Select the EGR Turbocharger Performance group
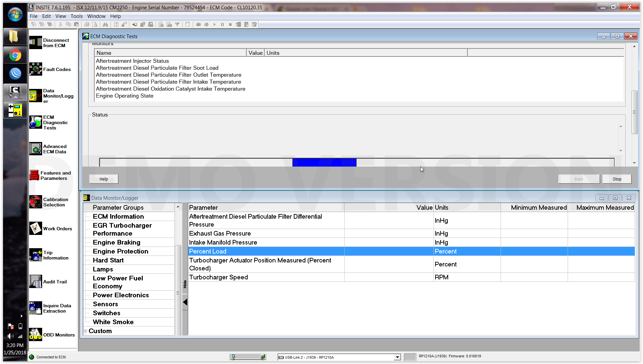 (x=122, y=229)
